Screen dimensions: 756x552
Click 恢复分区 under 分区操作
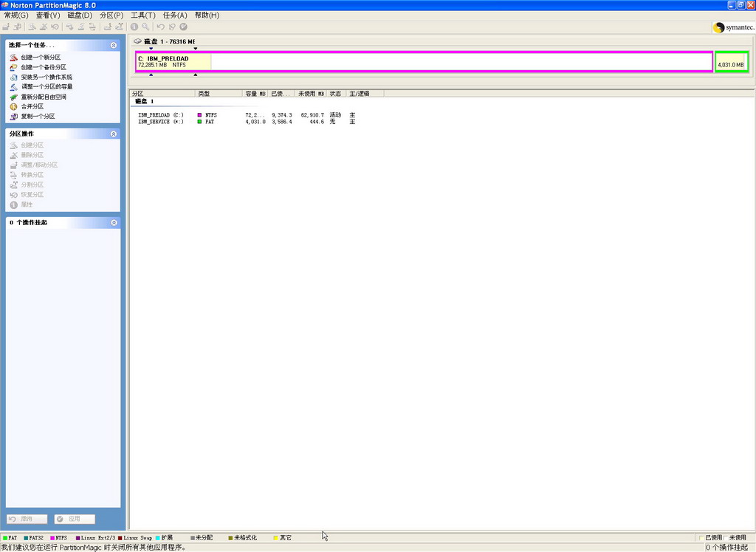point(32,195)
